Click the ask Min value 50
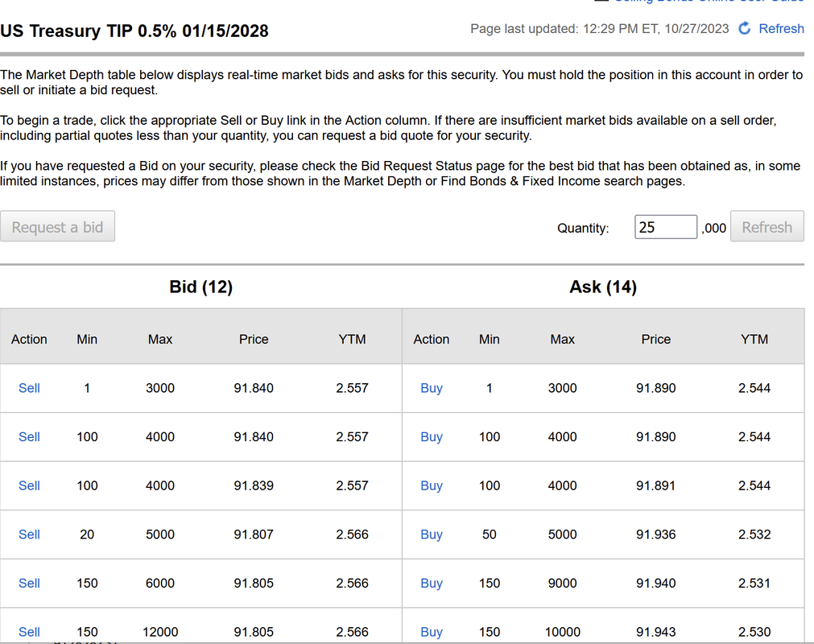The height and width of the screenshot is (644, 814). point(489,535)
